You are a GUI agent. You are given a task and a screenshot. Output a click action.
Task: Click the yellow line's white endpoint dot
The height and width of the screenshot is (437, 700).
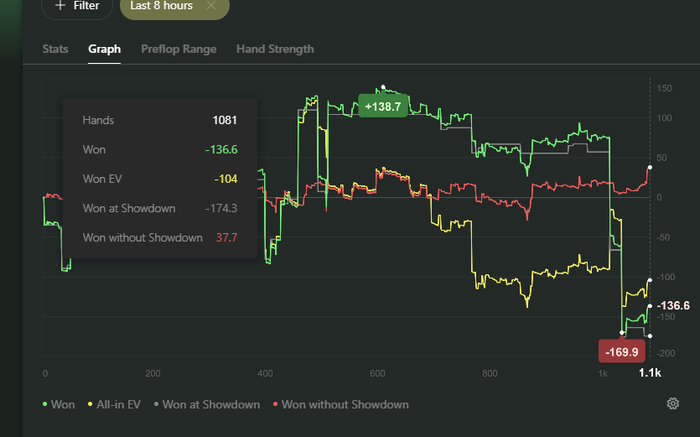click(650, 279)
